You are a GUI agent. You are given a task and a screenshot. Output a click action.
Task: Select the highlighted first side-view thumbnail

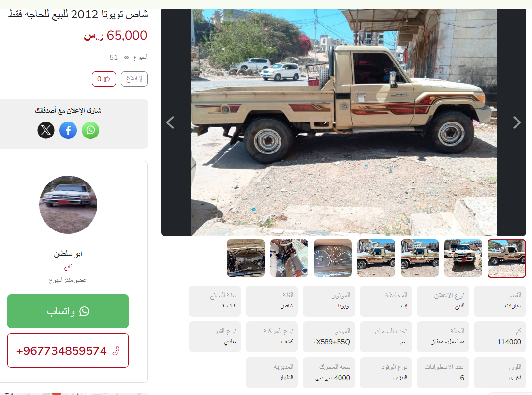click(x=506, y=258)
